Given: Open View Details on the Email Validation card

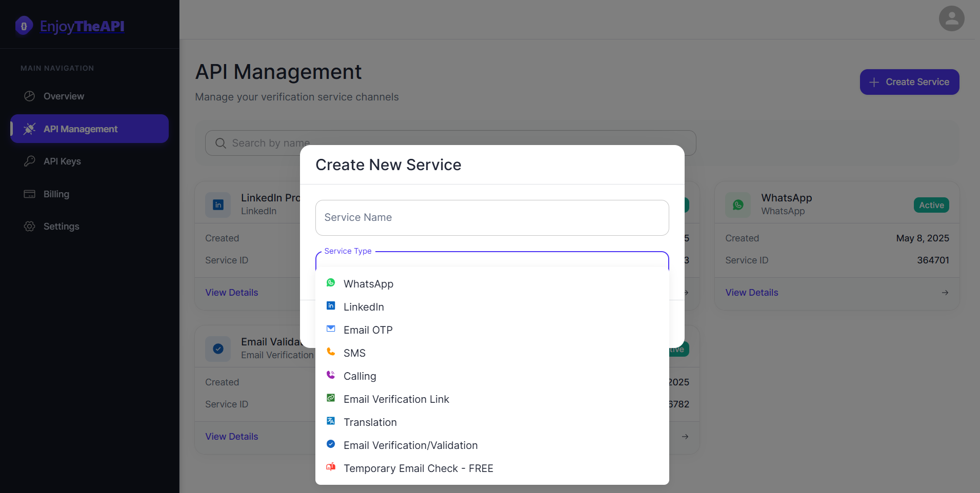Looking at the screenshot, I should click(x=232, y=437).
